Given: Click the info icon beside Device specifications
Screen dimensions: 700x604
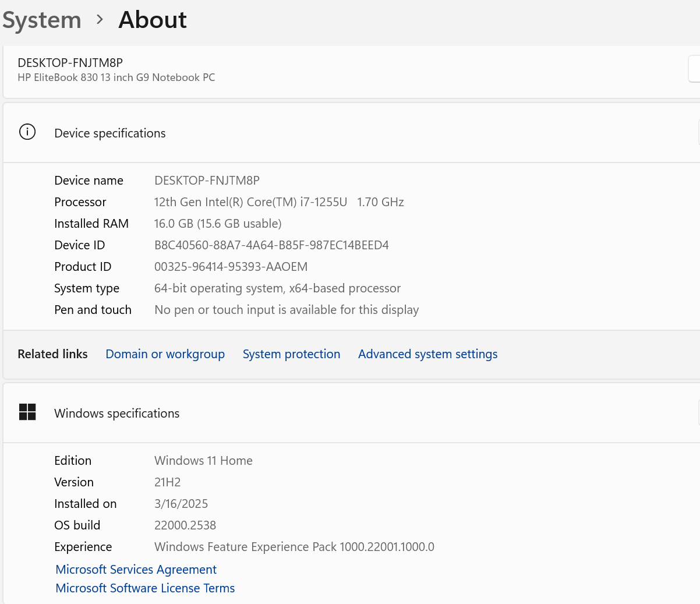Looking at the screenshot, I should (27, 132).
